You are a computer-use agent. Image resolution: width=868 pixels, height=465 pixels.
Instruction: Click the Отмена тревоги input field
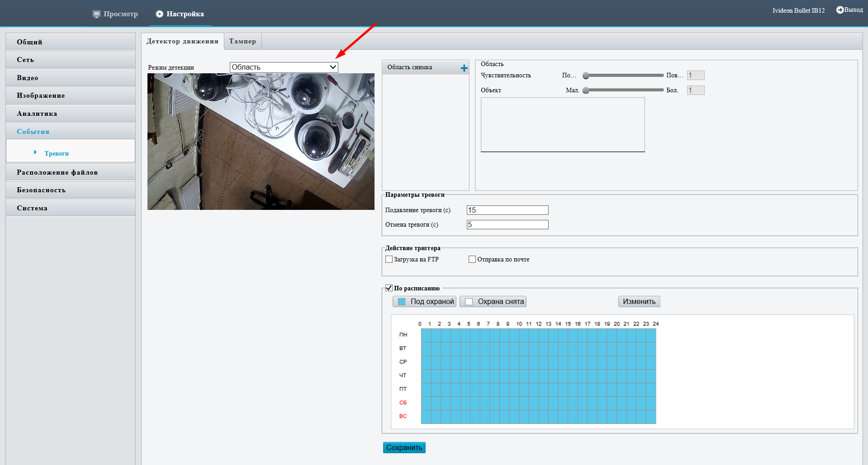coord(508,225)
